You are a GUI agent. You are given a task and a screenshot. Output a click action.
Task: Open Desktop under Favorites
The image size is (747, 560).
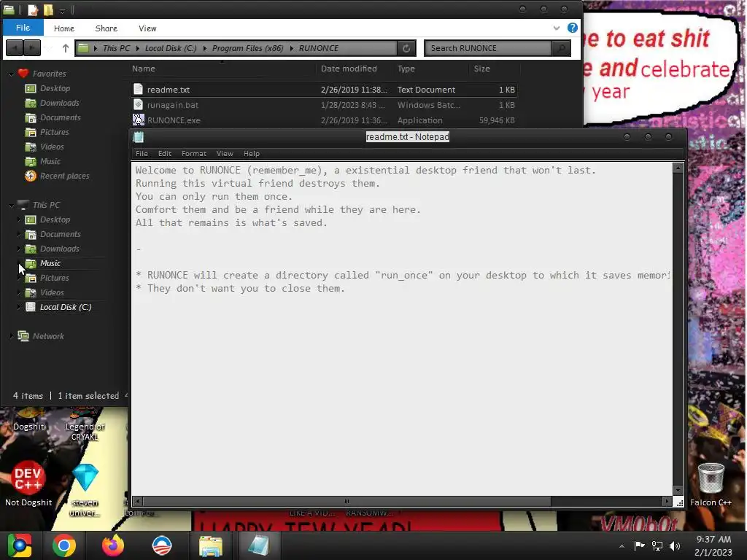click(x=55, y=88)
